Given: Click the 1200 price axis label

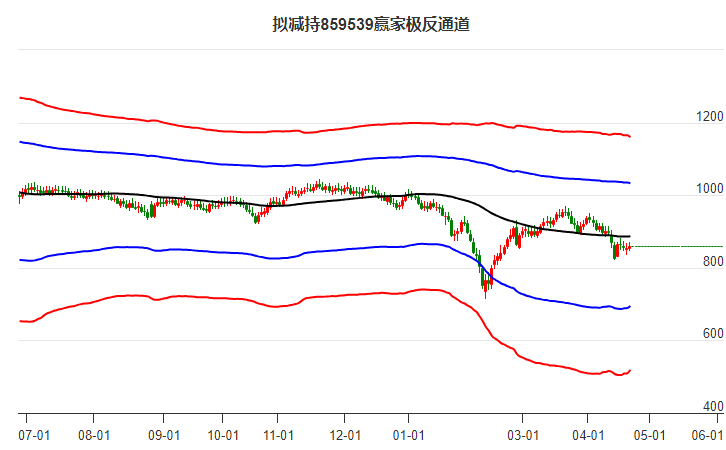Looking at the screenshot, I should [x=710, y=116].
